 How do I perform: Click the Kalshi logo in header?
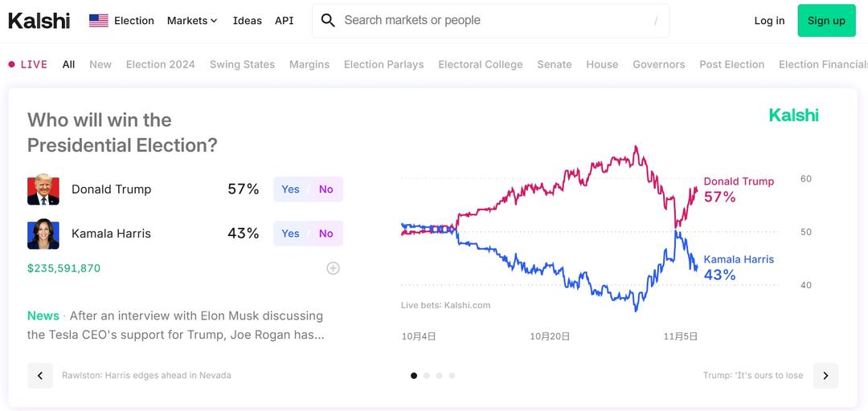39,21
